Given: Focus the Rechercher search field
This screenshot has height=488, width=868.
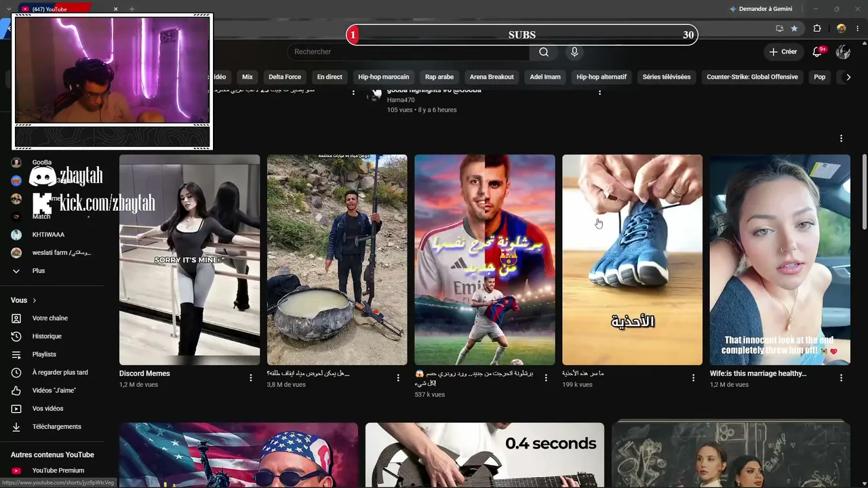Looking at the screenshot, I should [408, 52].
